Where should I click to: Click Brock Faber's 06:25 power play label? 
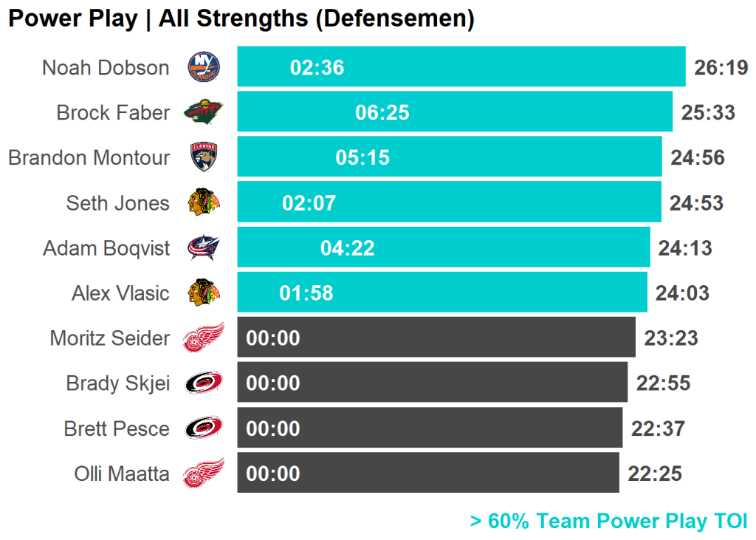tap(382, 112)
